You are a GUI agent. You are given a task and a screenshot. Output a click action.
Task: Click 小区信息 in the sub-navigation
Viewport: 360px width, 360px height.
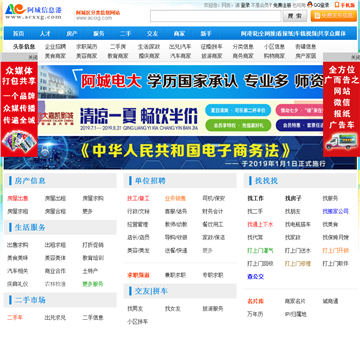tap(274, 47)
